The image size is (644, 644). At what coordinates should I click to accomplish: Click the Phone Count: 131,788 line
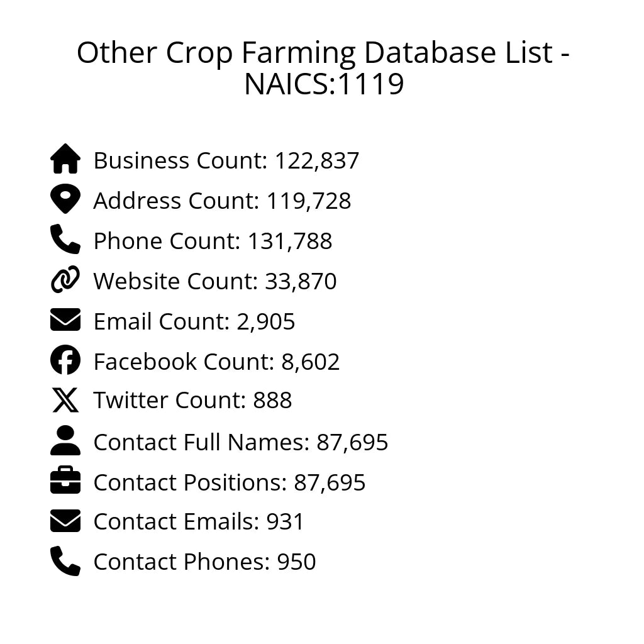[213, 241]
